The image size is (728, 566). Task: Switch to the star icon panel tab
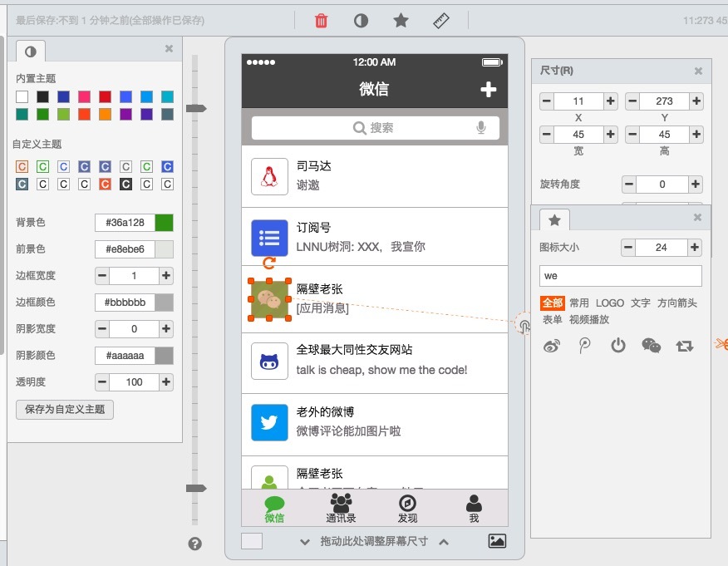[x=554, y=220]
